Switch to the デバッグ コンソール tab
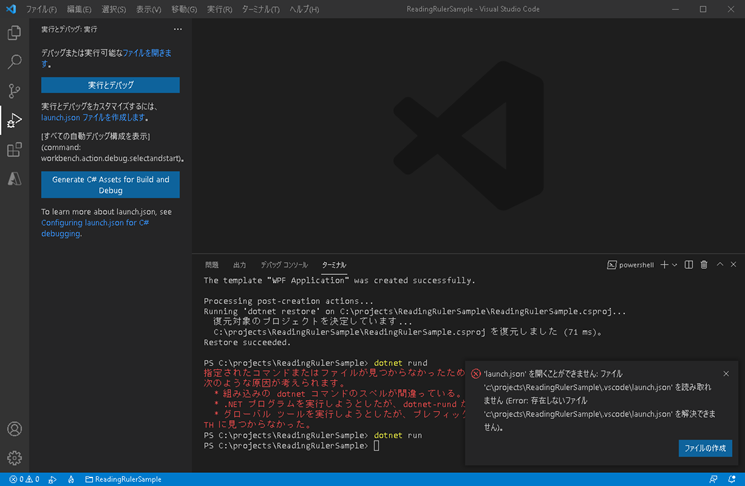 coord(284,265)
